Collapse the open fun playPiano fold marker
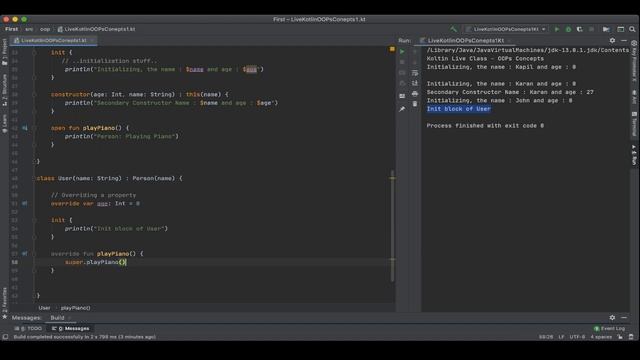This screenshot has width=640, height=360. pyautogui.click(x=34, y=128)
